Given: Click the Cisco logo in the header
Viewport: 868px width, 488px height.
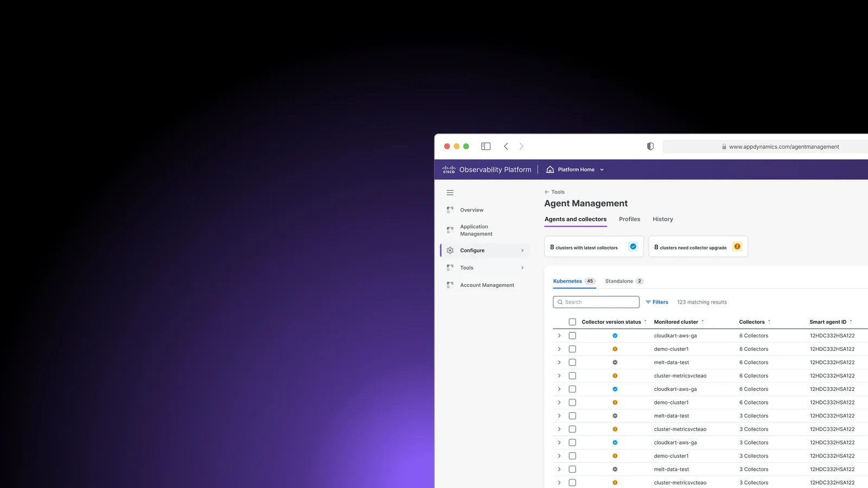Looking at the screenshot, I should tap(449, 170).
